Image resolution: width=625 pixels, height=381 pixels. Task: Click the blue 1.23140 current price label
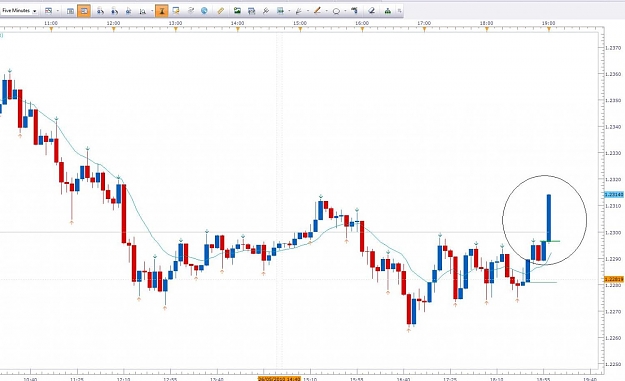614,194
